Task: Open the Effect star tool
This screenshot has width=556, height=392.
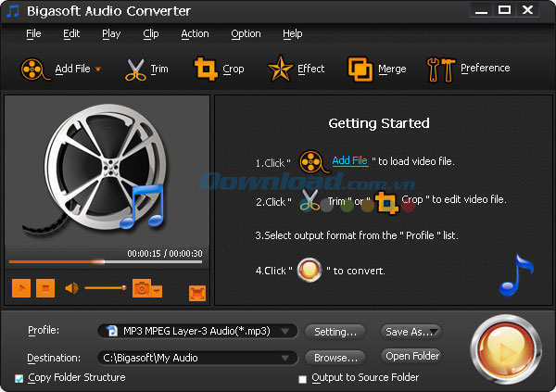Action: tap(280, 68)
